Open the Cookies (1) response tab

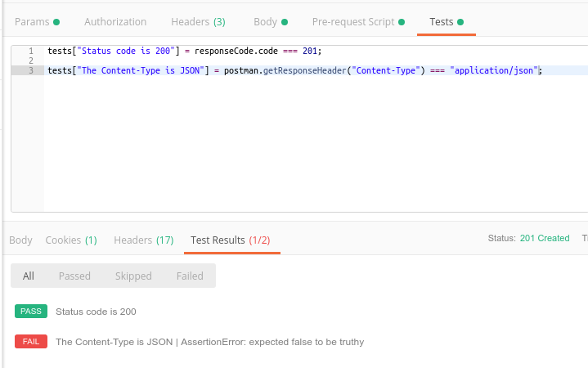coord(71,240)
